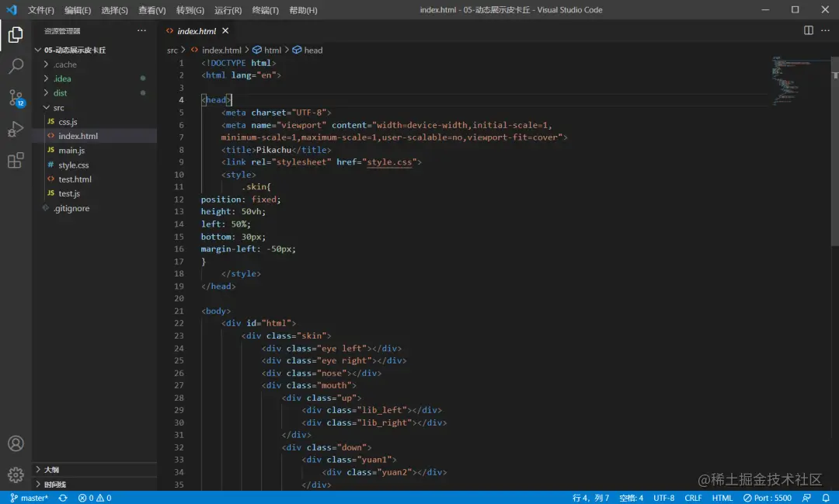839x504 pixels.
Task: Place cursor on the <body> tag line
Action: tap(216, 311)
